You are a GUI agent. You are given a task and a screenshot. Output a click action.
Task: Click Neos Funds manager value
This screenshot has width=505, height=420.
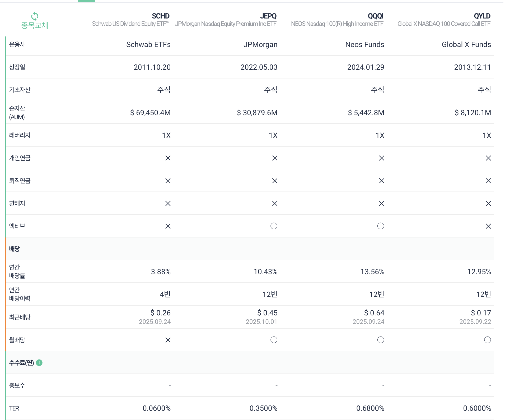pos(364,44)
